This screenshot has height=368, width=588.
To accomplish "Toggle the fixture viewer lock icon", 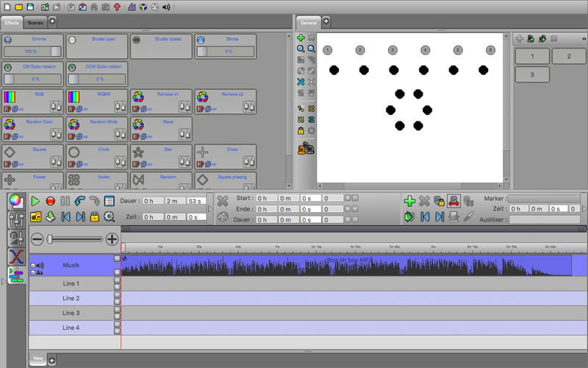I will 301,131.
